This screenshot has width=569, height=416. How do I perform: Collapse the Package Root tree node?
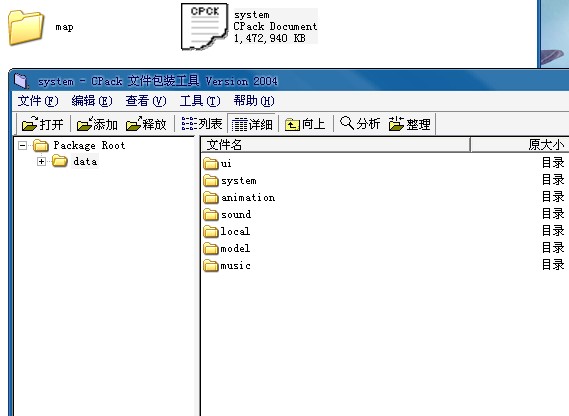22,146
